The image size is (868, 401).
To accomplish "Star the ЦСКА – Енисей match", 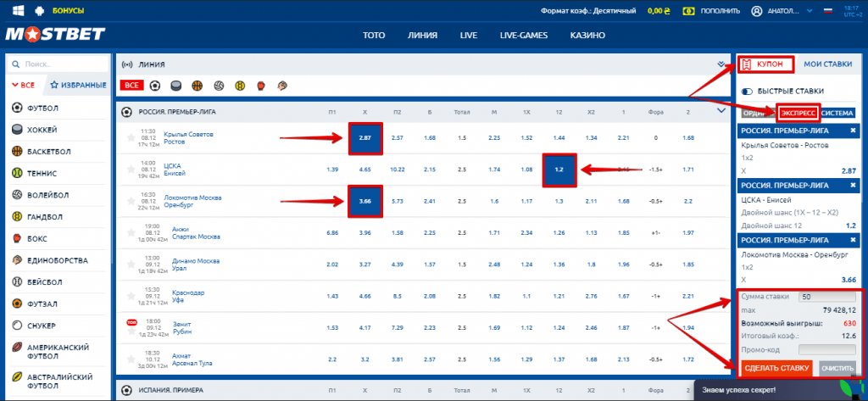I will point(131,169).
